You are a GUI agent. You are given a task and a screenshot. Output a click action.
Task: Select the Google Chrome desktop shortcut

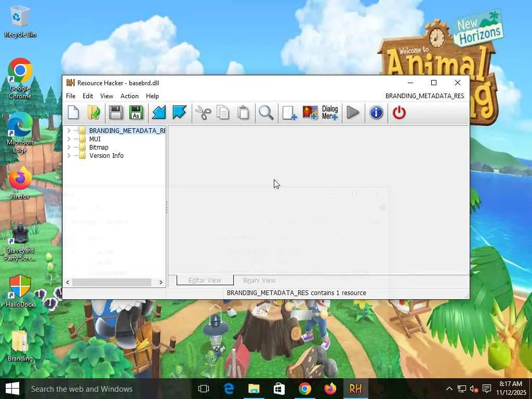[20, 79]
